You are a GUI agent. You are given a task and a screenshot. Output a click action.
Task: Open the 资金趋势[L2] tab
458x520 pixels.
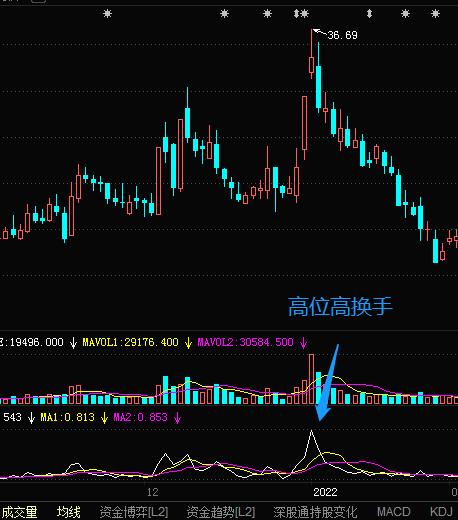[x=221, y=512]
